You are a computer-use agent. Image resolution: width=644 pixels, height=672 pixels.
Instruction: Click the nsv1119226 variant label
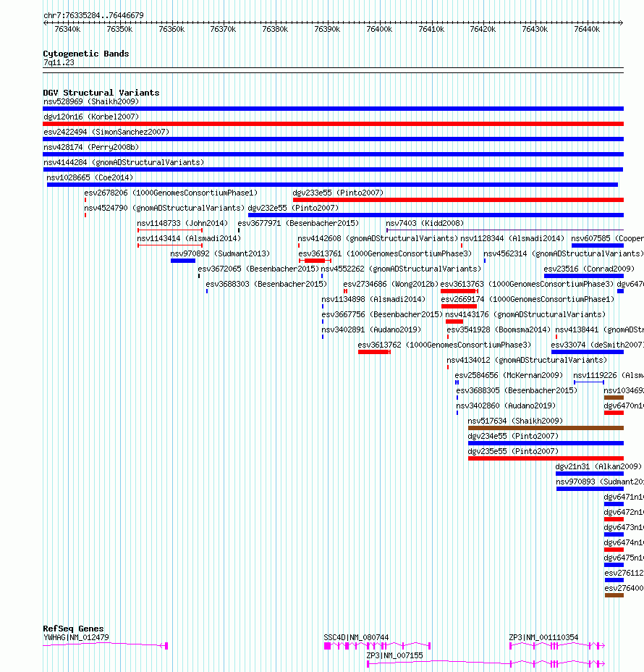(608, 375)
